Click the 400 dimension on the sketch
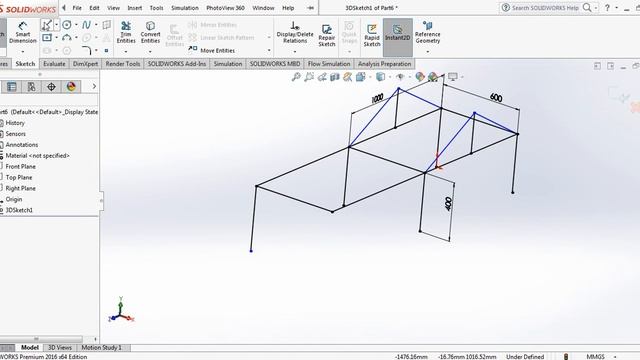The height and width of the screenshot is (360, 640). point(449,204)
